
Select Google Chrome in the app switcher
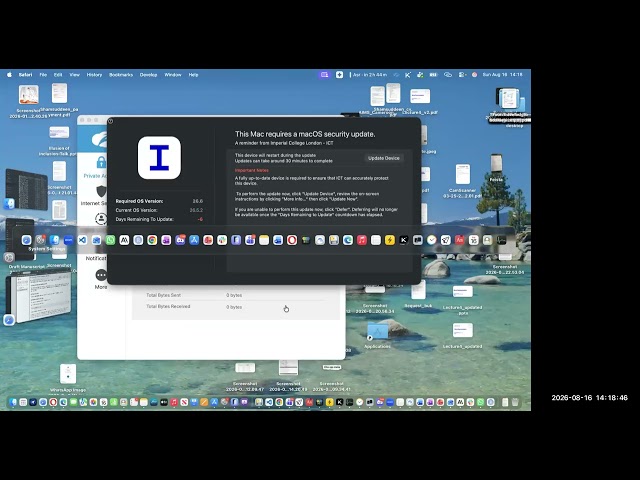coord(152,240)
